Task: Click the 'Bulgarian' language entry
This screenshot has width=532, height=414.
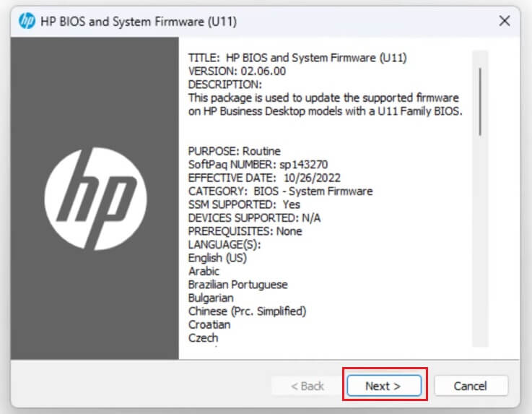Action: tap(211, 298)
